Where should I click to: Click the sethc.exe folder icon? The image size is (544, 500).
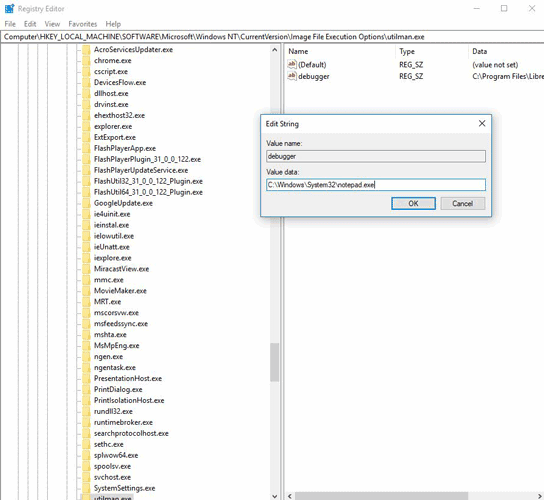pyautogui.click(x=86, y=444)
